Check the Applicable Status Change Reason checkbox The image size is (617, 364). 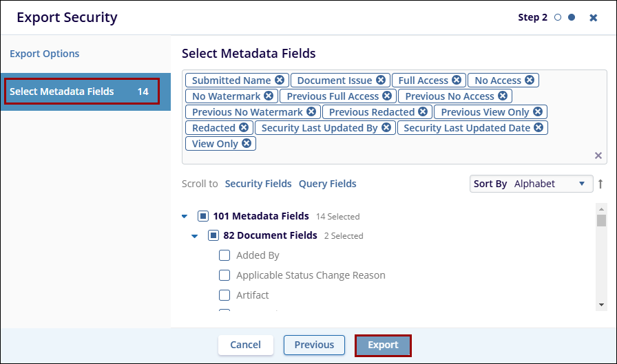point(224,275)
